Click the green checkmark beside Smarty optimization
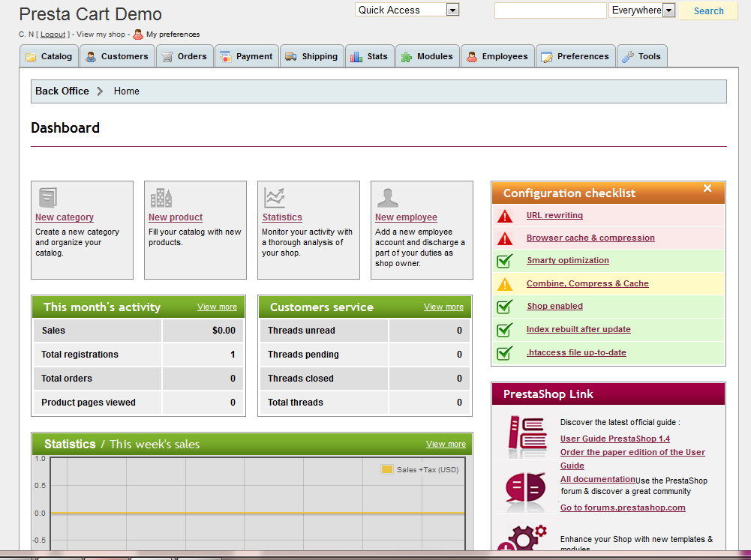Image resolution: width=751 pixels, height=560 pixels. (505, 261)
